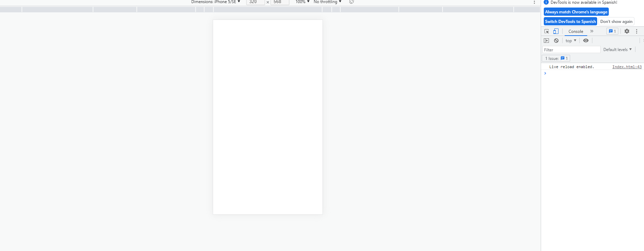644x251 pixels.
Task: Open the issues counter badge in toolbar
Action: [x=612, y=31]
